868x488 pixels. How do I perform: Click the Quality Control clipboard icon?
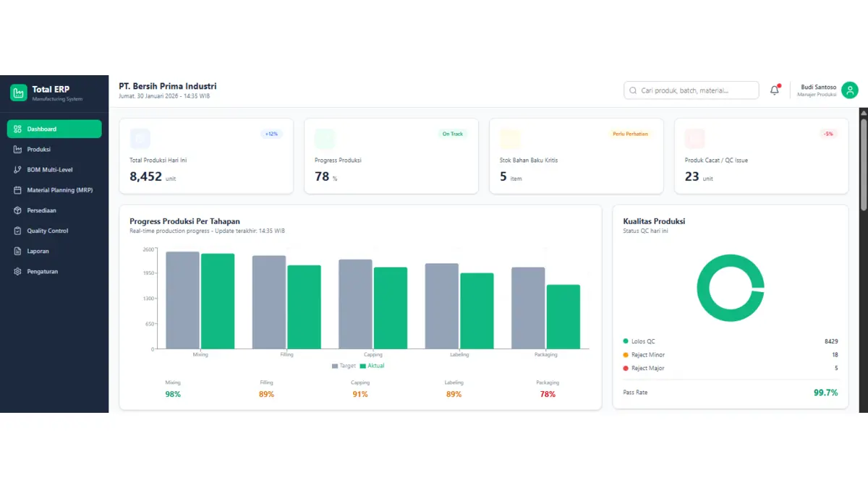[18, 231]
